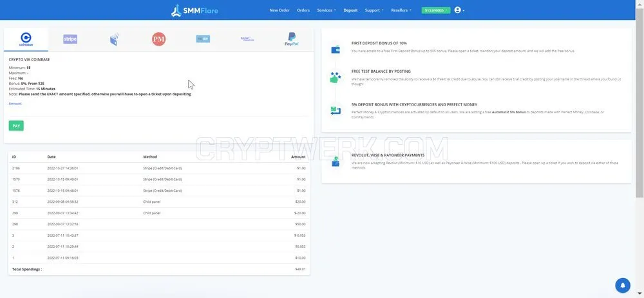This screenshot has height=298, width=644.
Task: Click the date 2022-09-08 09:58:32
Action: tap(62, 202)
